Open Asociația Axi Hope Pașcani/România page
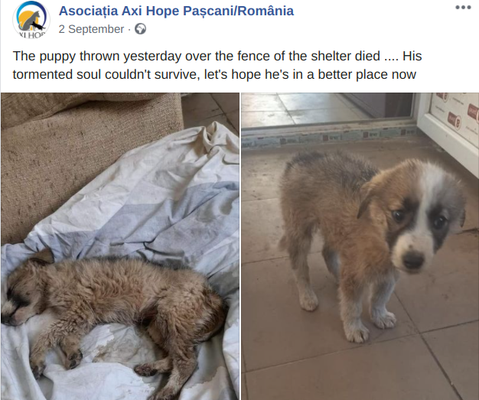The image size is (479, 400). pos(176,11)
